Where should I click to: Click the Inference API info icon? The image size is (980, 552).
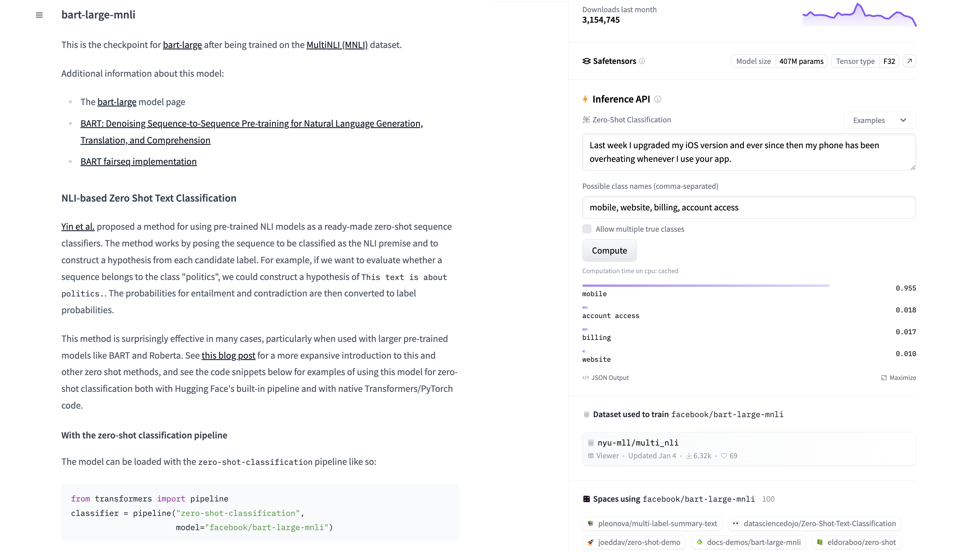[x=657, y=99]
